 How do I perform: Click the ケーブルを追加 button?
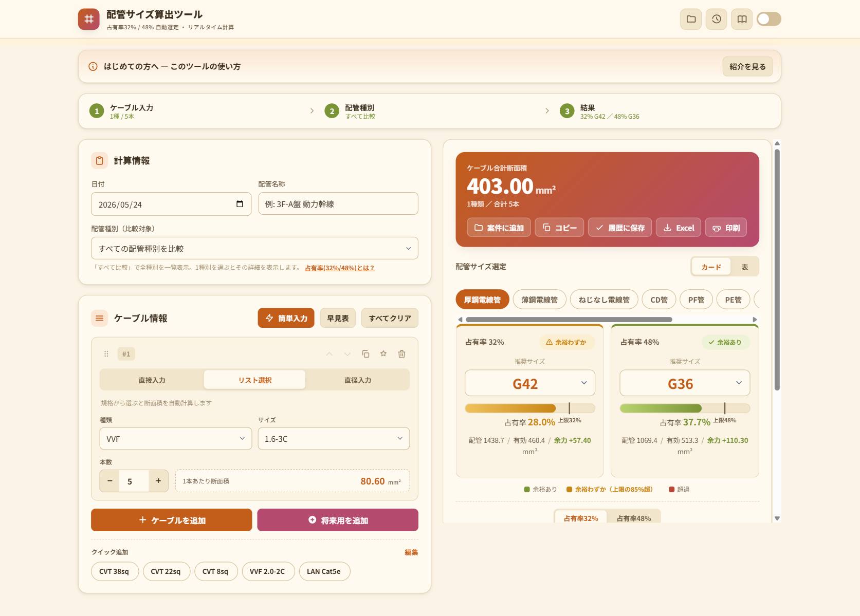click(x=172, y=520)
